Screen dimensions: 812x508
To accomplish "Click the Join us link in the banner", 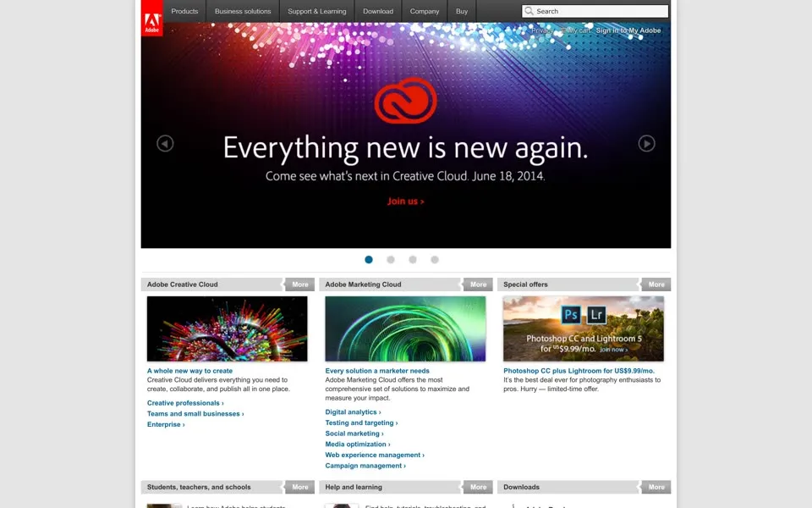I will point(405,202).
